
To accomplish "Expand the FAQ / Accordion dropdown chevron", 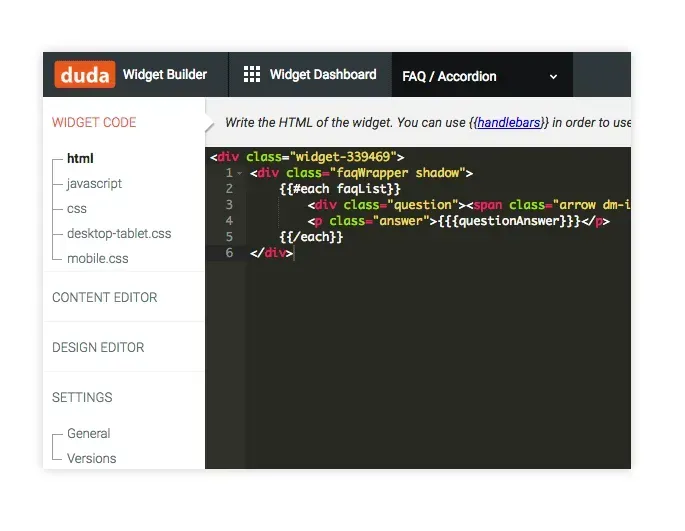I will [553, 77].
